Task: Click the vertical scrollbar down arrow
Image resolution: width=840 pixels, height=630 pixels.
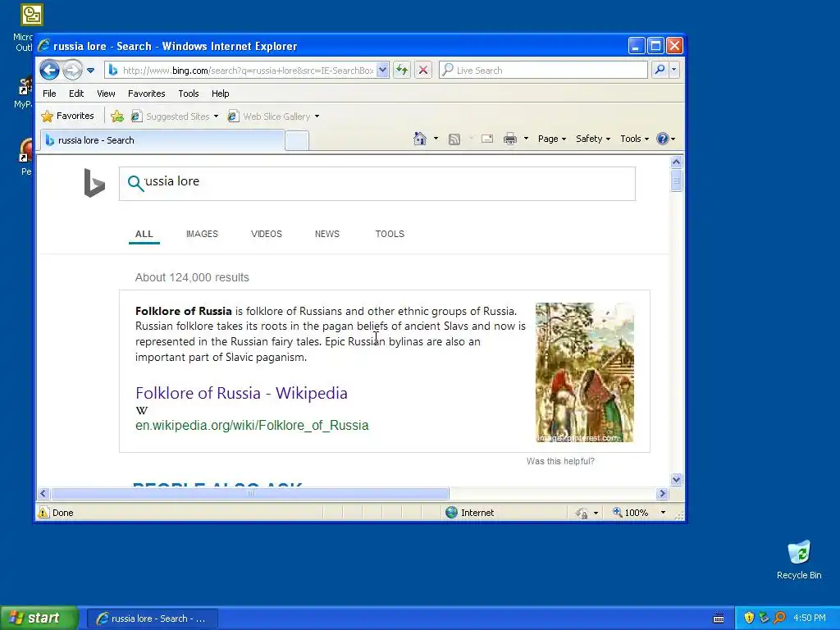Action: [676, 479]
